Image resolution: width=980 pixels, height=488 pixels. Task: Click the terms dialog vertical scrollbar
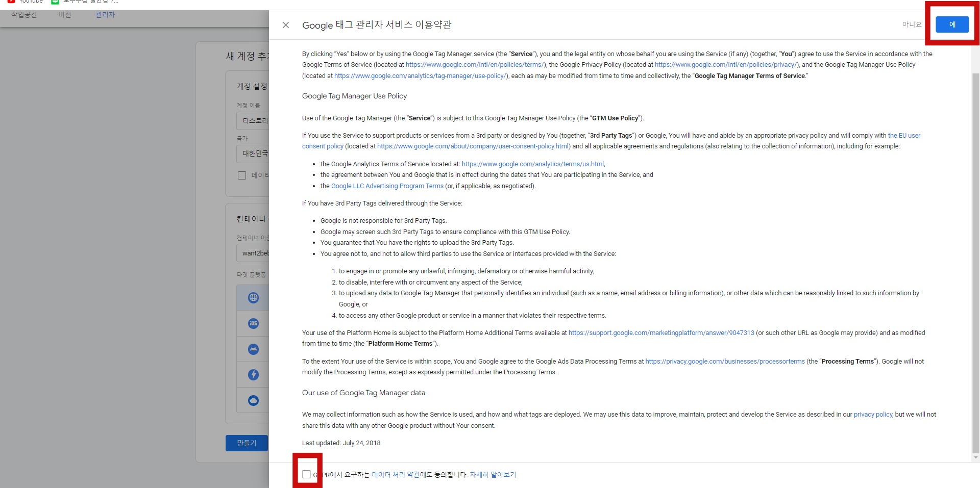pos(975,263)
